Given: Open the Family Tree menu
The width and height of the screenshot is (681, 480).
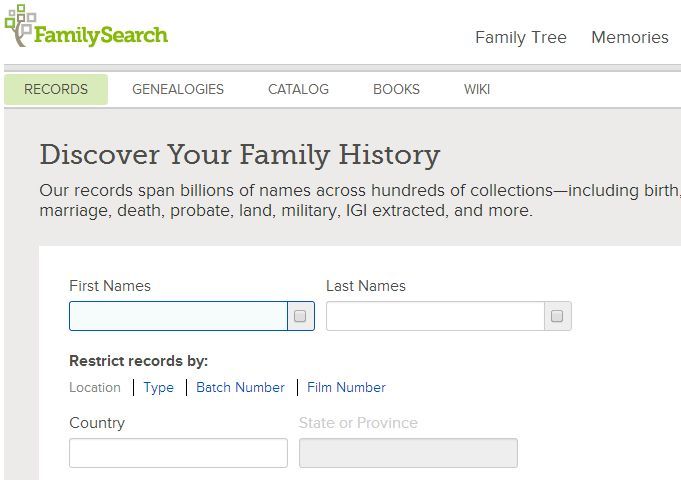Looking at the screenshot, I should (521, 37).
